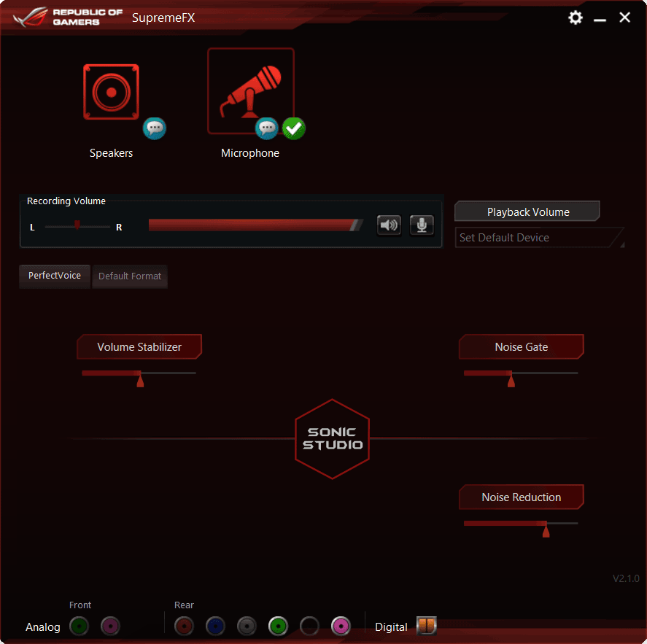647x644 pixels.
Task: Switch to the PerfectVoice tab
Action: coord(55,276)
